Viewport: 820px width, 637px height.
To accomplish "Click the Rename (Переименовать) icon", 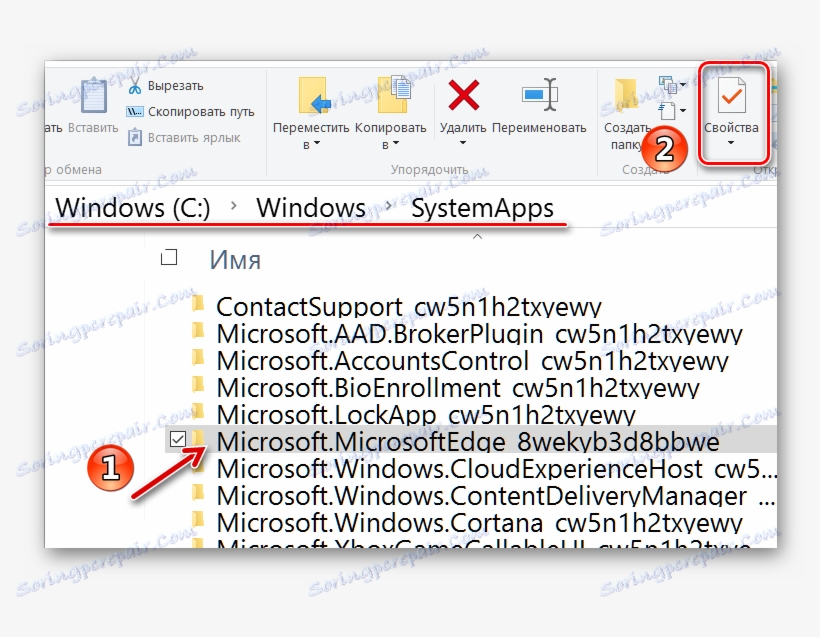I will [540, 95].
